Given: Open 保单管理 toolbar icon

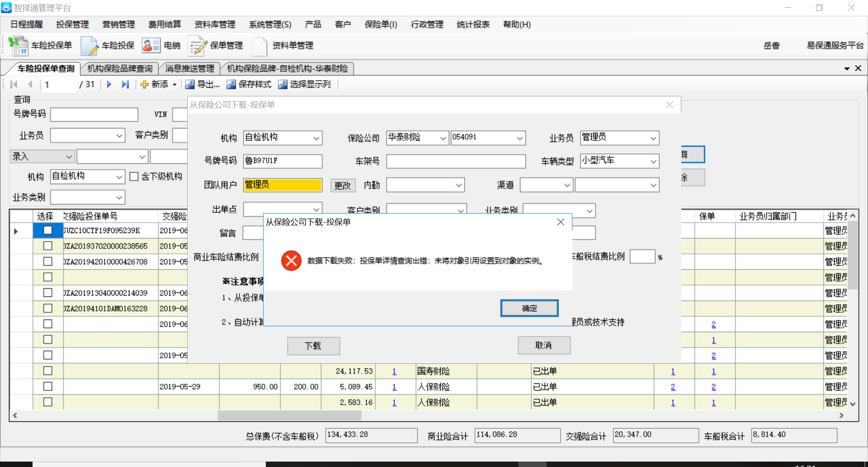Looking at the screenshot, I should point(197,46).
